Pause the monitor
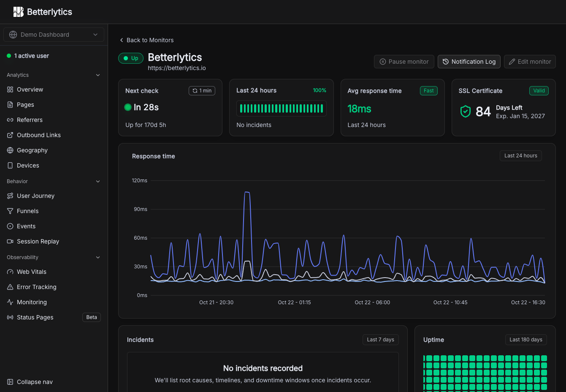566x392 pixels. [x=404, y=62]
